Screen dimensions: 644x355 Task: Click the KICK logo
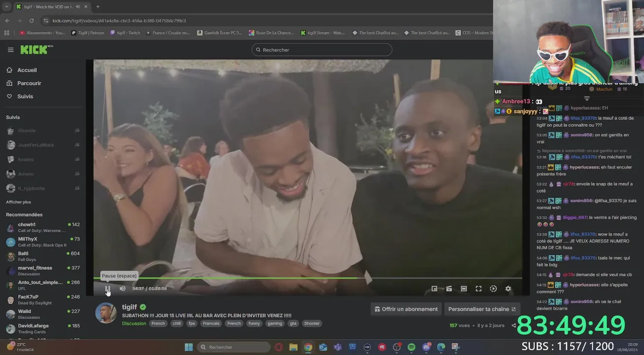tap(36, 50)
